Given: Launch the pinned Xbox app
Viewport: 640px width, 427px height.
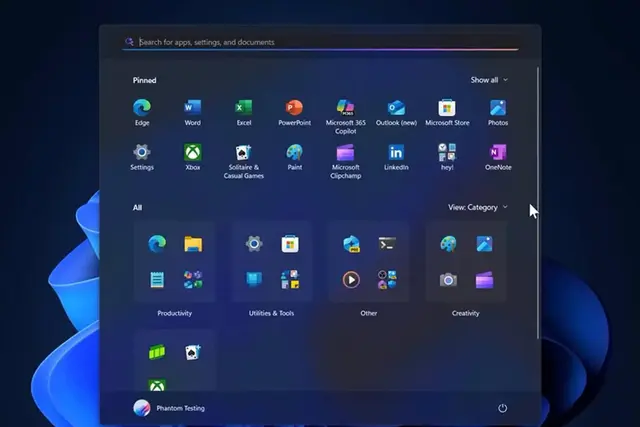Looking at the screenshot, I should [192, 157].
